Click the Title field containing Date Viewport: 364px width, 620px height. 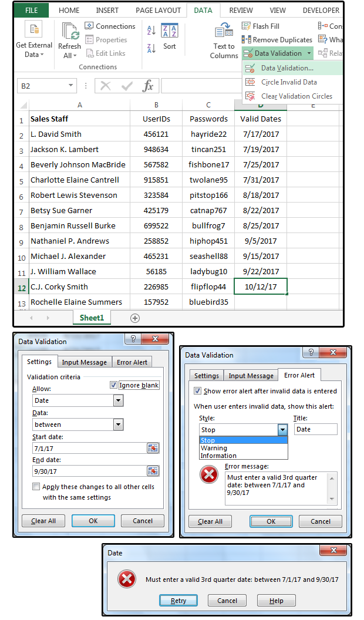pos(316,429)
